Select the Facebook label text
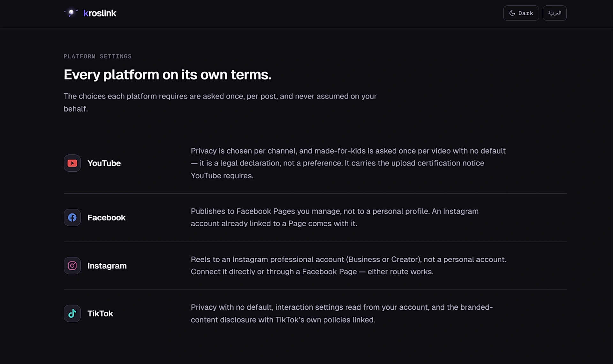Viewport: 613px width, 364px height. (x=107, y=218)
